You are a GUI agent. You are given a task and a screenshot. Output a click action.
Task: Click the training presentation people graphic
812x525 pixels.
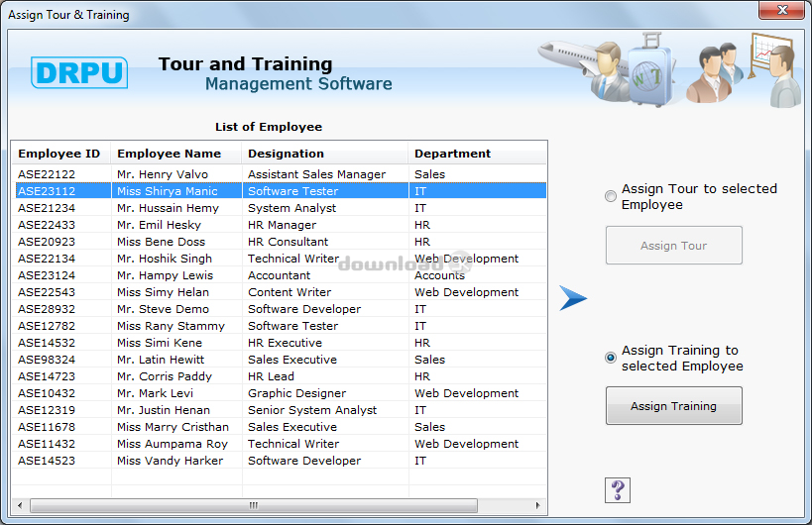(x=744, y=69)
